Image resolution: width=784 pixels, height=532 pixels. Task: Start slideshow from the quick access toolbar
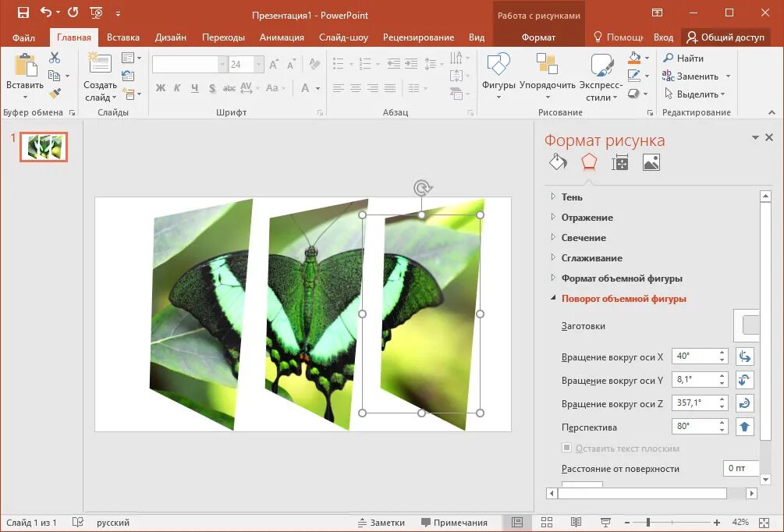(x=96, y=13)
